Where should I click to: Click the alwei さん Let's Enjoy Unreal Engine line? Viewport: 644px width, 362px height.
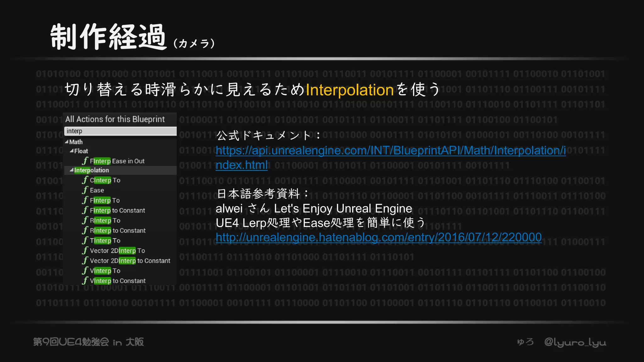(314, 208)
